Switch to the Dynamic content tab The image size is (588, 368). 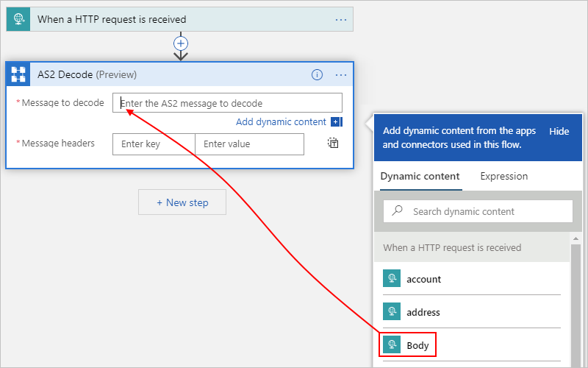tap(420, 177)
